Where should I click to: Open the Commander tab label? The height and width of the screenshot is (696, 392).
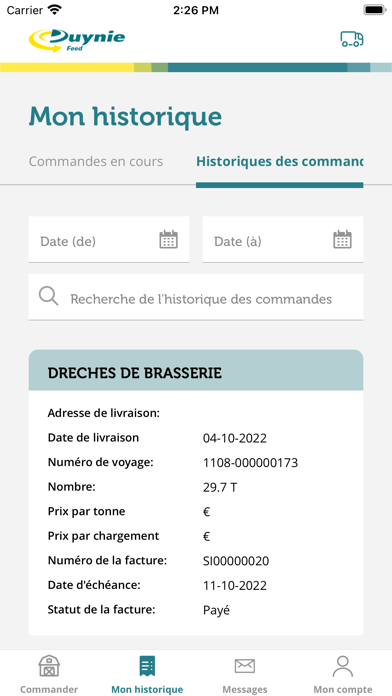(x=49, y=689)
